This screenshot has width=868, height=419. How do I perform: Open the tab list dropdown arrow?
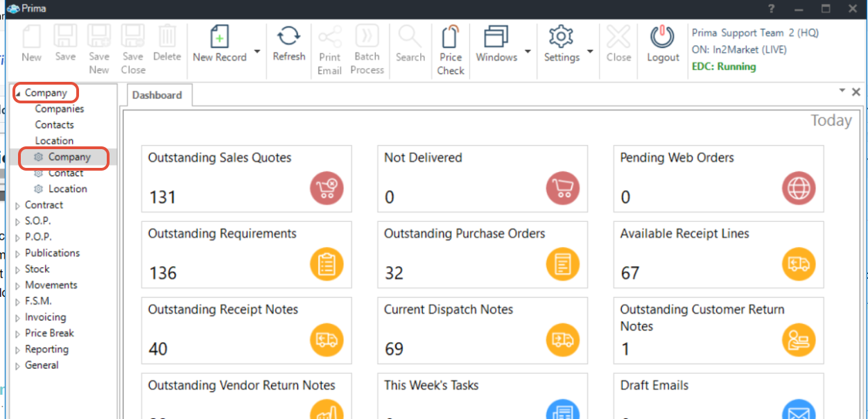[x=842, y=91]
